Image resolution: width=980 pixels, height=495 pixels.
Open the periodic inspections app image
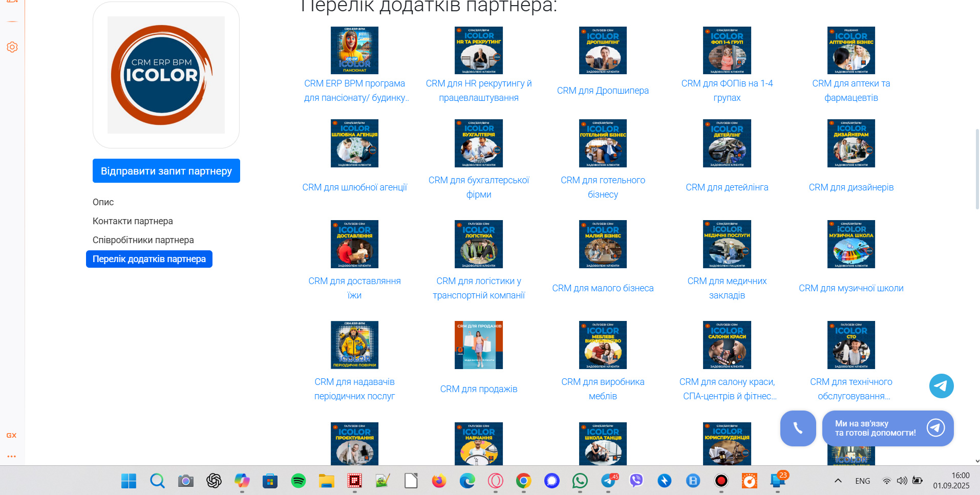[x=354, y=345]
